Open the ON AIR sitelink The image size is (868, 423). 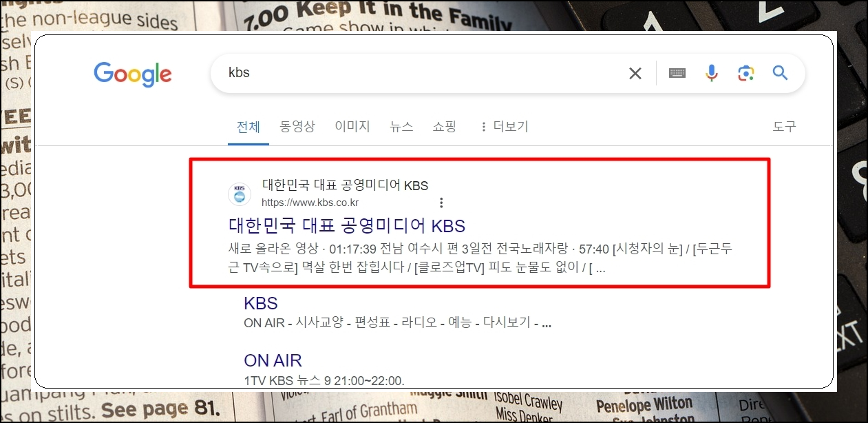273,360
